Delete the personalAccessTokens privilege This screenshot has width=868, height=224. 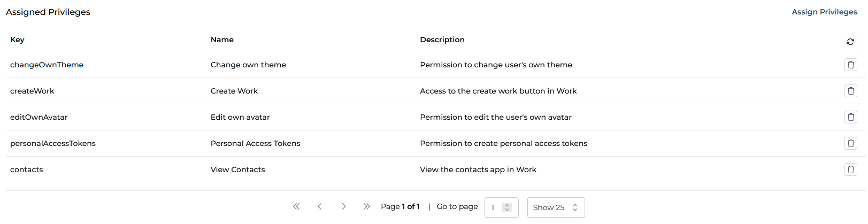pyautogui.click(x=850, y=143)
